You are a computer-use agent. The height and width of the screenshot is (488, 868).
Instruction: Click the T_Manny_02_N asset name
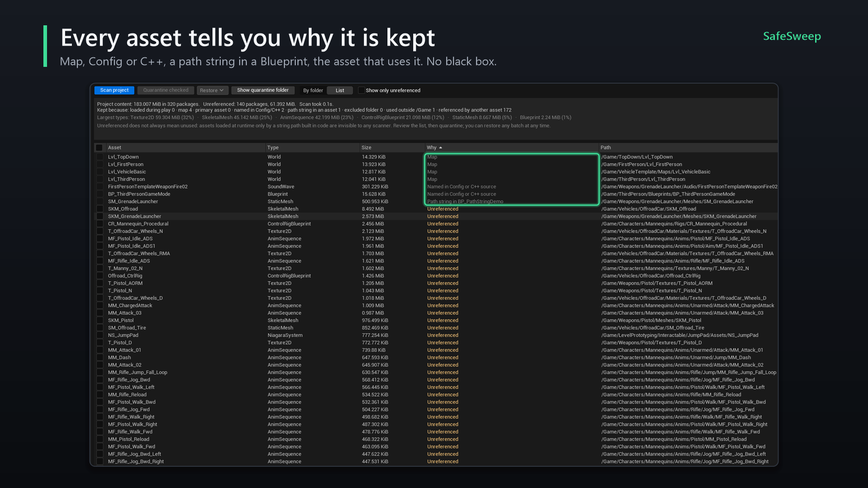[125, 268]
